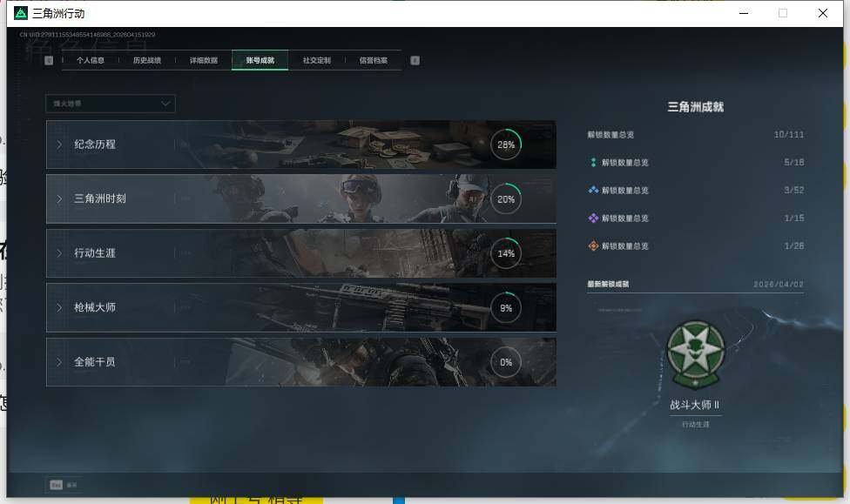The height and width of the screenshot is (504, 850).
Task: Click the 2026/04/02 unlock date
Action: (x=779, y=284)
